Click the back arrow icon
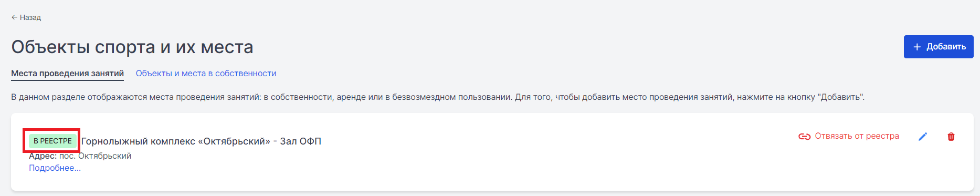Viewport: 980px width, 196px height. point(14,17)
